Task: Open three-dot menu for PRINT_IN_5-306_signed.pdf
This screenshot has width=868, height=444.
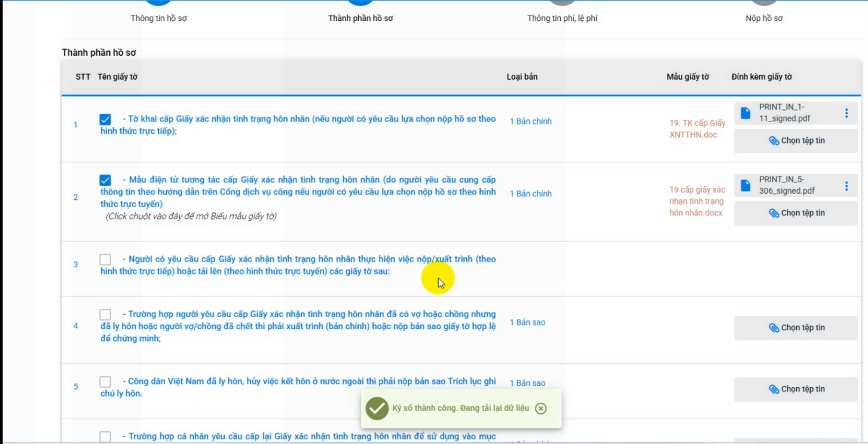Action: [x=846, y=185]
